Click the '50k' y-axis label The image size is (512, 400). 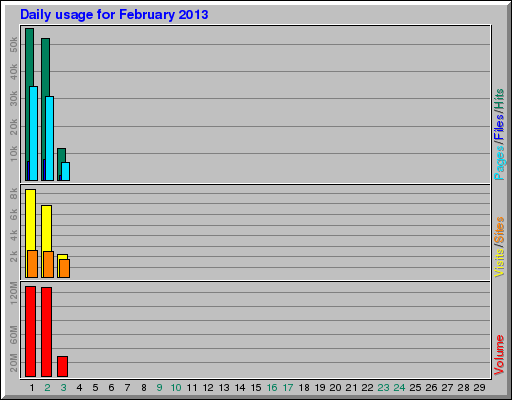13,44
